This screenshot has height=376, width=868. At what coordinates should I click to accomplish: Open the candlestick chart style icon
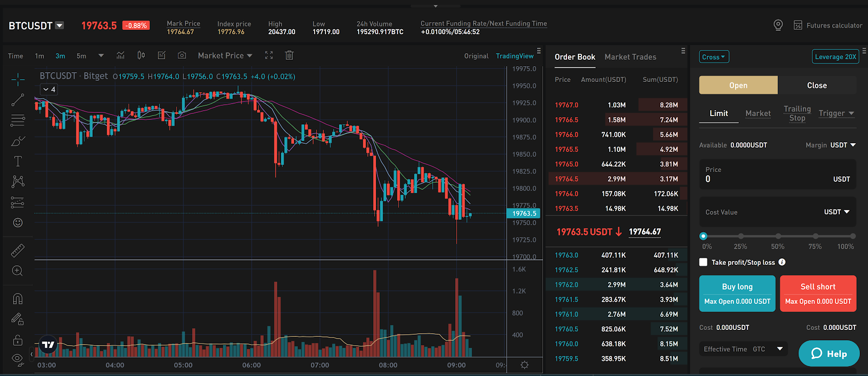(141, 55)
